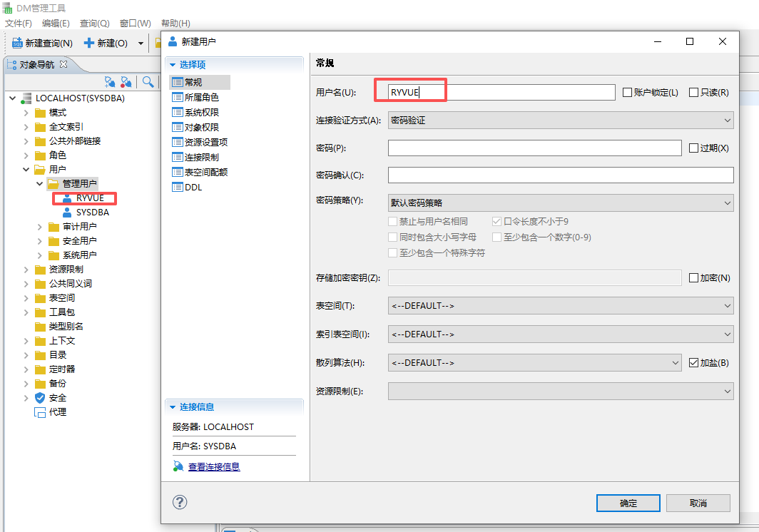
Task: Select 备份 in the tree
Action: tap(58, 384)
